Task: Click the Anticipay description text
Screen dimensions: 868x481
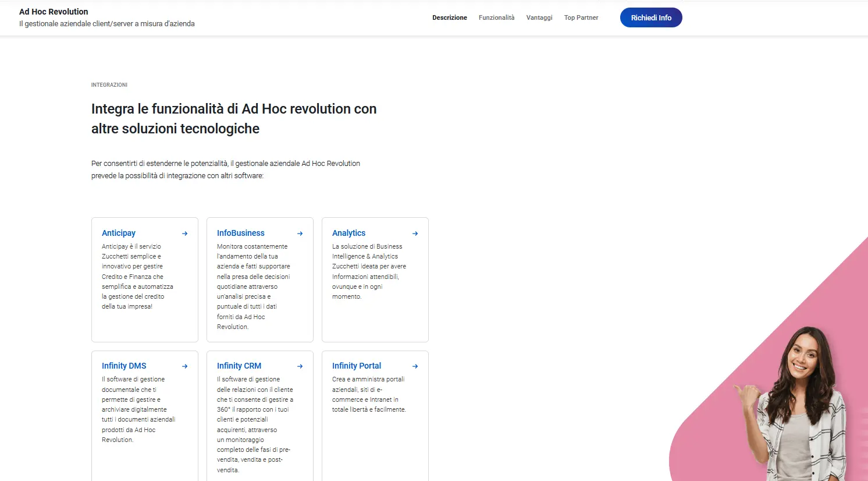Action: pos(137,277)
